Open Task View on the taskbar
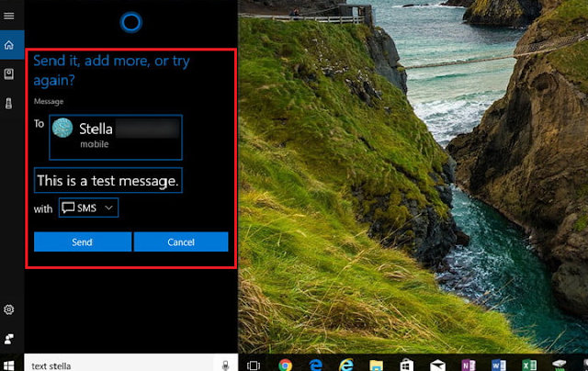Viewport: 588px width, 371px height. 254,365
